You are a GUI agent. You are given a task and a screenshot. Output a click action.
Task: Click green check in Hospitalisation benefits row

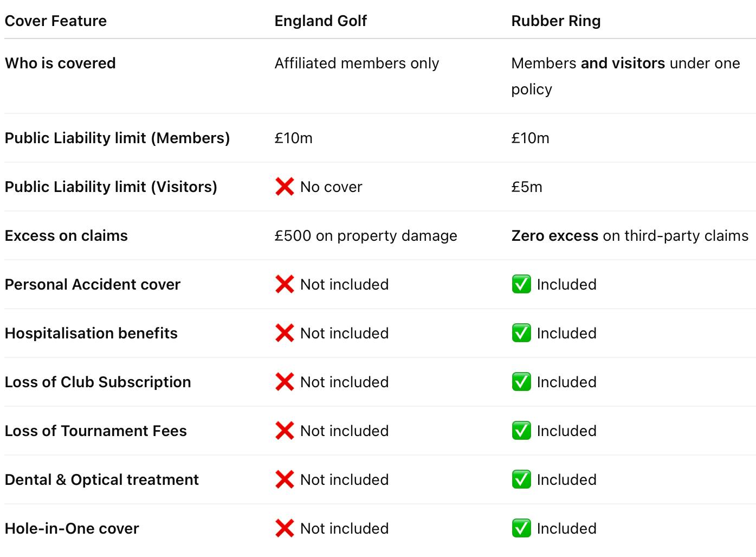pyautogui.click(x=521, y=333)
